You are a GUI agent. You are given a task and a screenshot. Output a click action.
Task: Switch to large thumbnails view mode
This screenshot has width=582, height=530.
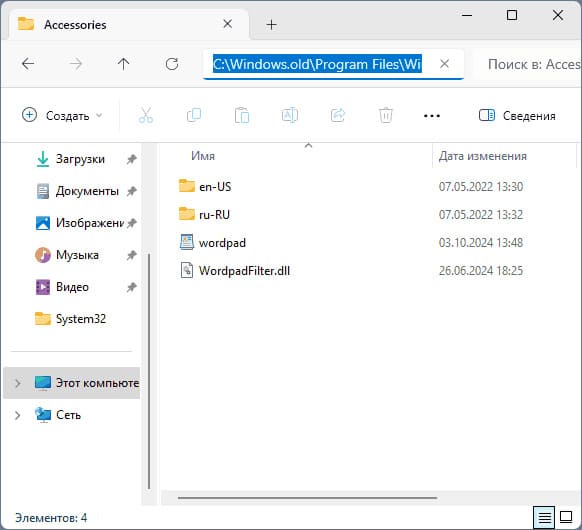[566, 517]
